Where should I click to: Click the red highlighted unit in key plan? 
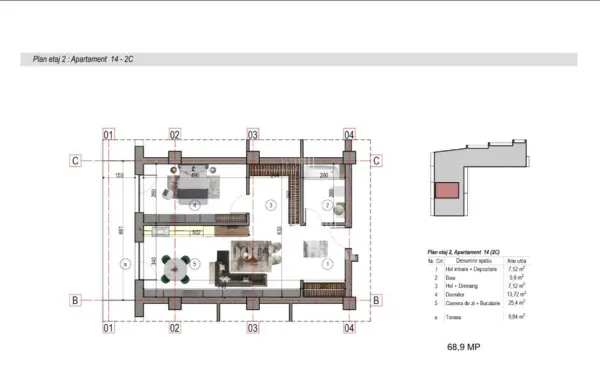coord(447,191)
